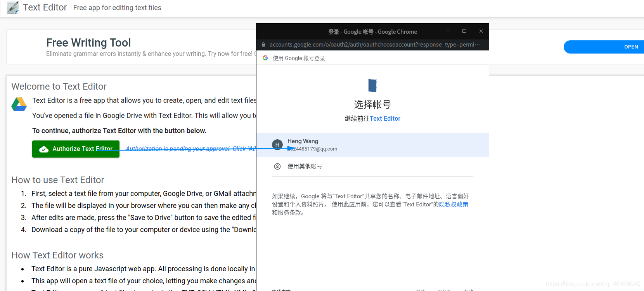The width and height of the screenshot is (644, 291).
Task: Click the blue OPEN ad button
Action: (604, 47)
